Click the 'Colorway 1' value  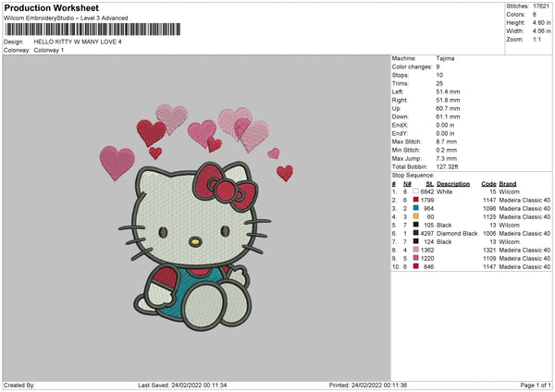(x=49, y=50)
